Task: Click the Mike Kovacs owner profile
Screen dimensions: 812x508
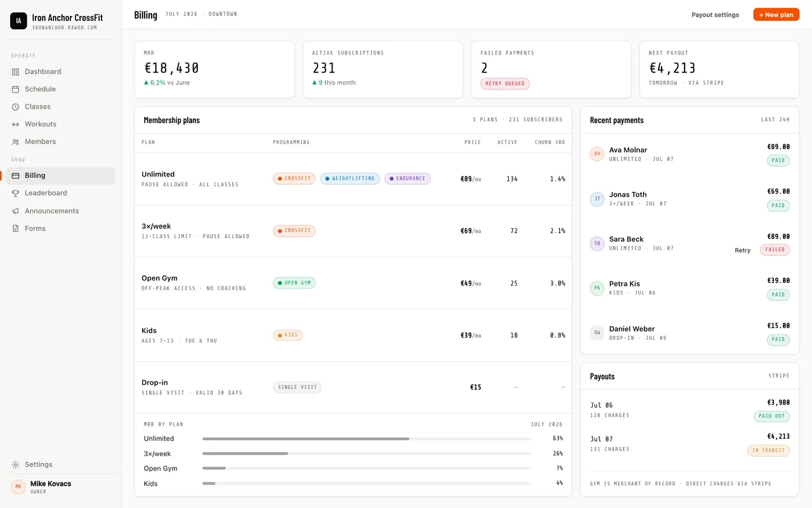Action: (61, 487)
